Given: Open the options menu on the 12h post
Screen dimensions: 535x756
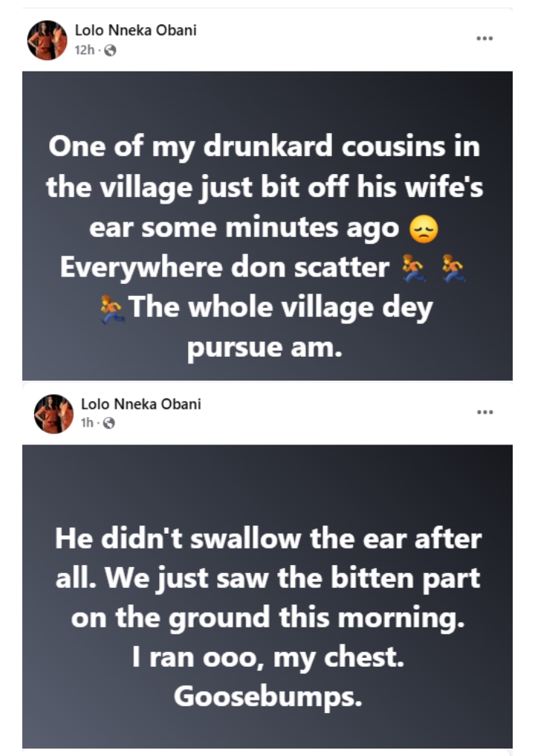Looking at the screenshot, I should tap(484, 39).
